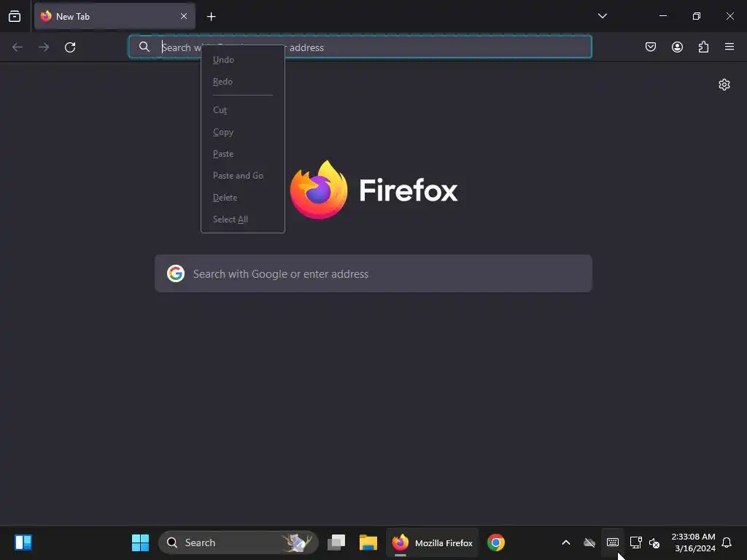
Task: Choose Select All in context menu
Action: [x=243, y=219]
